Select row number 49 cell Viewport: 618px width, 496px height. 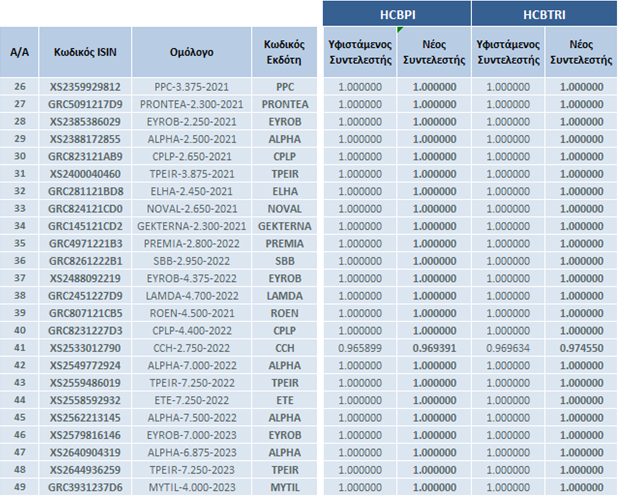[x=18, y=487]
